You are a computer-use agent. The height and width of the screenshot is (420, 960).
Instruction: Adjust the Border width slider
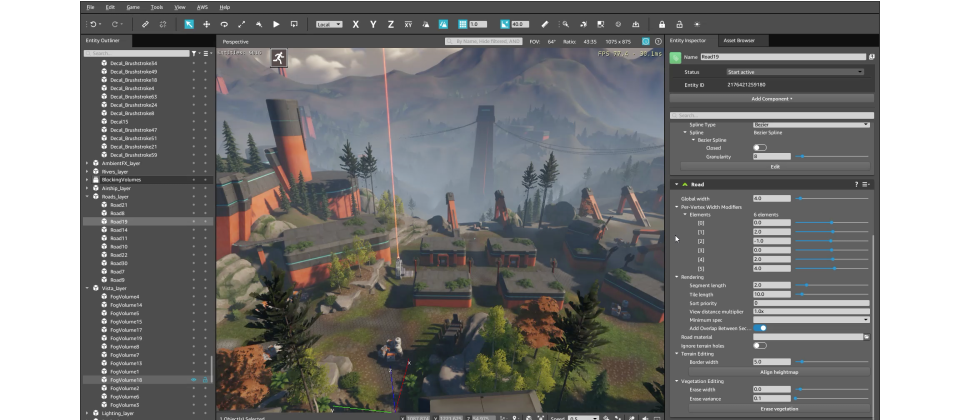tap(831, 362)
